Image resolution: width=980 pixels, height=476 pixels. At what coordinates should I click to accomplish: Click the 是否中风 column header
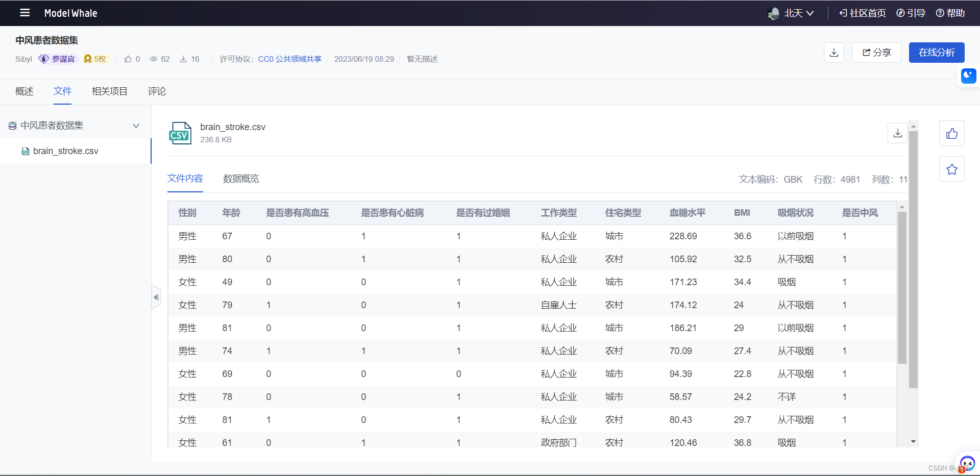[860, 213]
